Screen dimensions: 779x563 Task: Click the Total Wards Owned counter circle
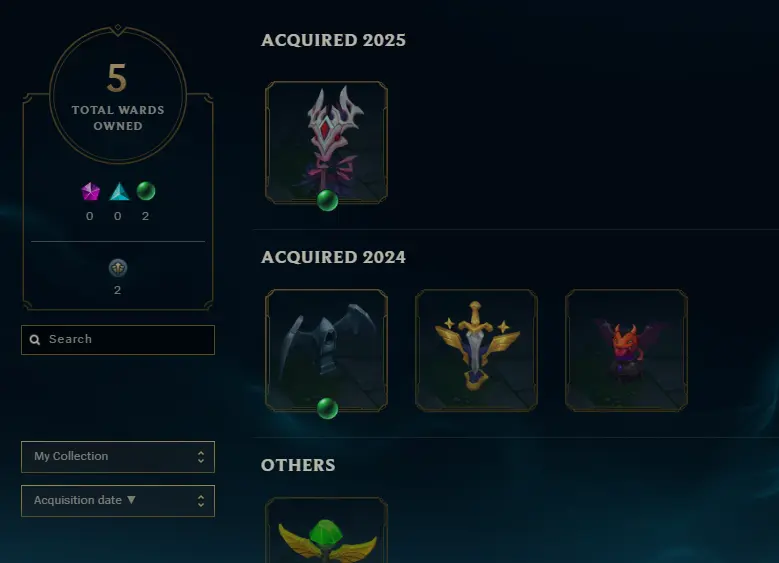(118, 94)
